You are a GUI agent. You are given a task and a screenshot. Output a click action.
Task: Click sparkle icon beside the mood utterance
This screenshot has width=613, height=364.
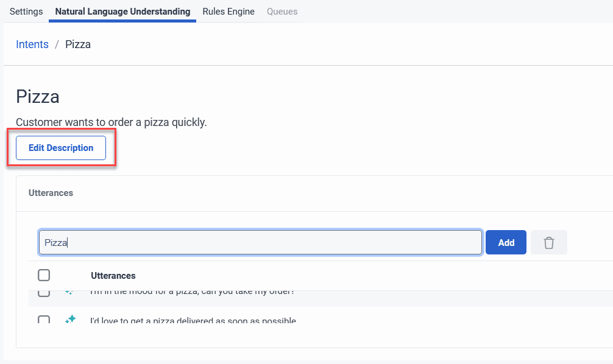69,293
